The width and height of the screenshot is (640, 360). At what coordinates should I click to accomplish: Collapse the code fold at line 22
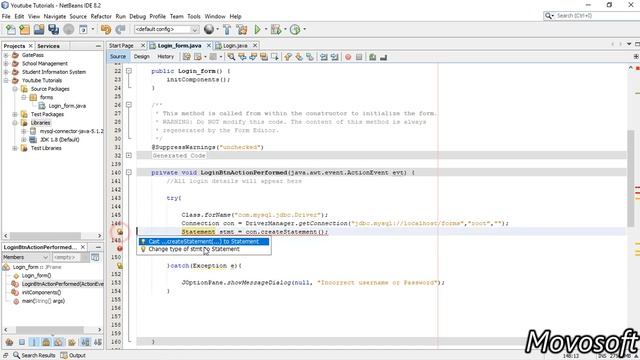129,71
